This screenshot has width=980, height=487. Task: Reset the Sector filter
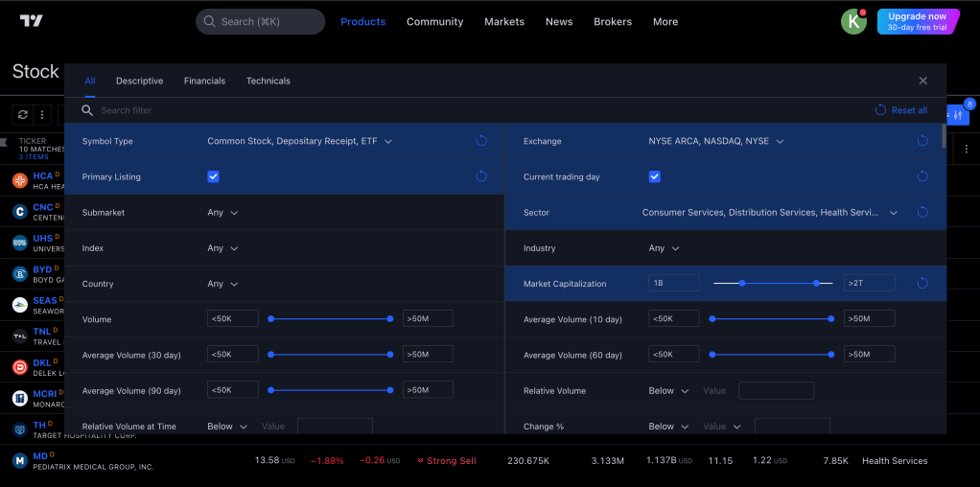pyautogui.click(x=922, y=212)
